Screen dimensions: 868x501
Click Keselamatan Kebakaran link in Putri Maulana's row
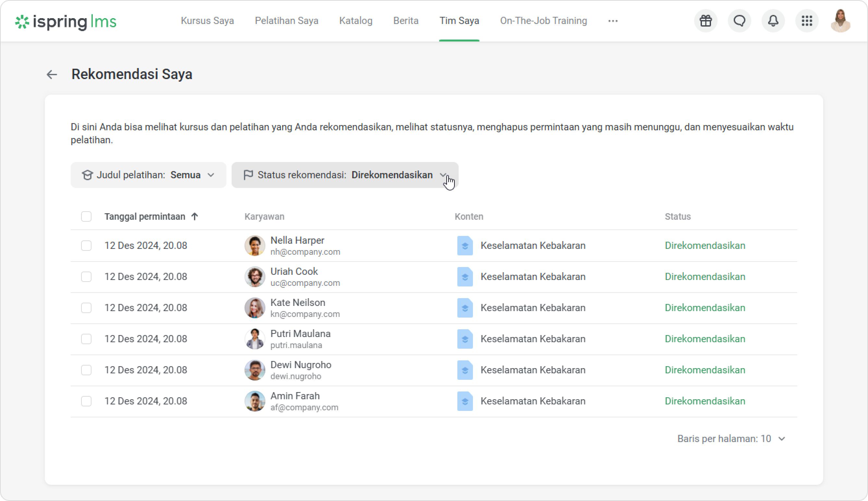click(533, 339)
